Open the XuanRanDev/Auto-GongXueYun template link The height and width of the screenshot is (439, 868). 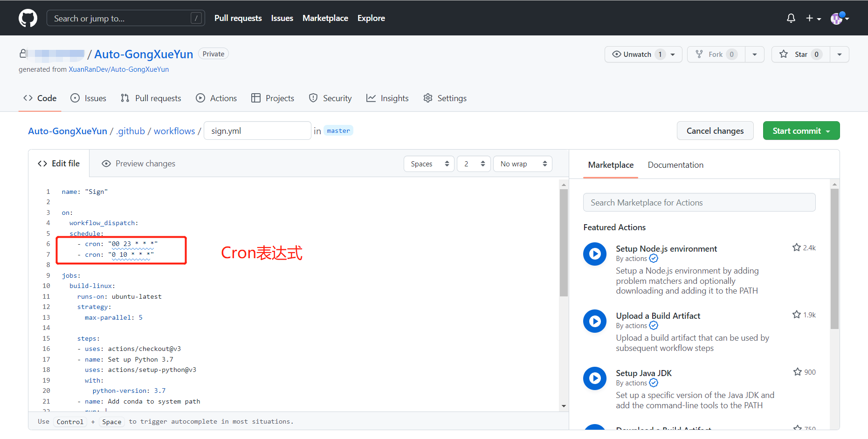[119, 69]
